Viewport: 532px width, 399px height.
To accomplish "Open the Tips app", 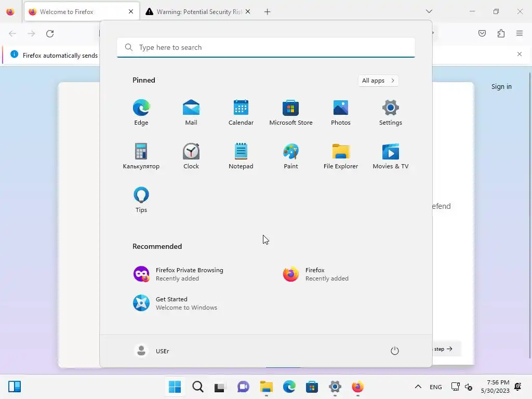I will pos(141,200).
